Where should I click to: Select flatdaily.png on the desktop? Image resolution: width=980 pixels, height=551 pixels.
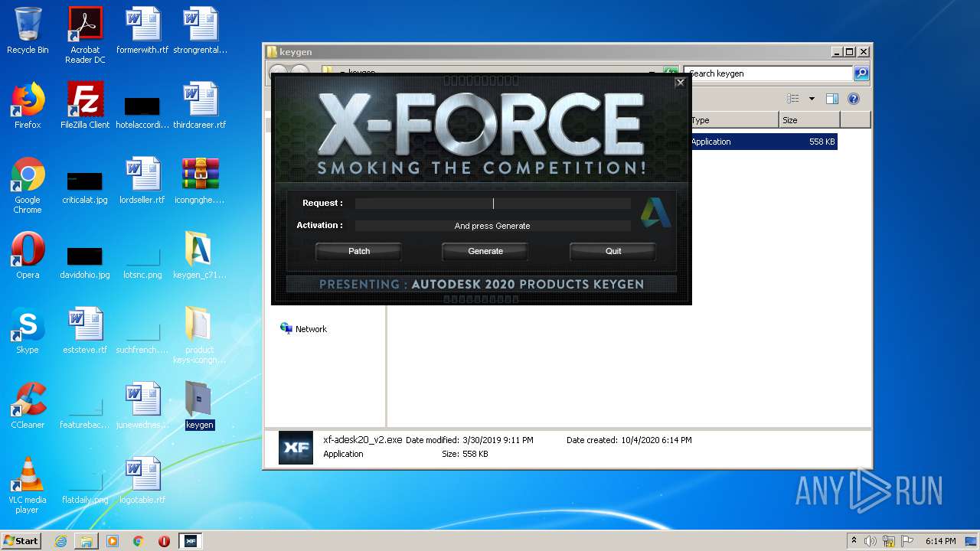tap(85, 487)
